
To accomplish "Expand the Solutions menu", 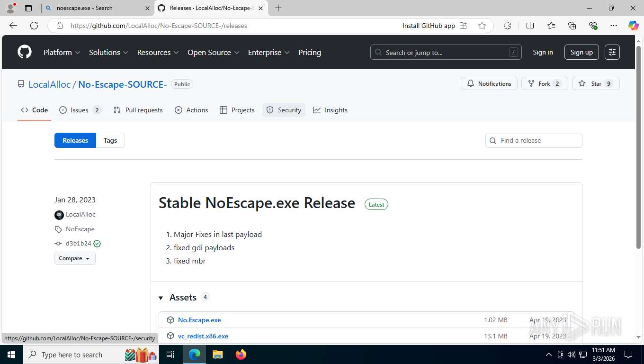I will tap(108, 52).
